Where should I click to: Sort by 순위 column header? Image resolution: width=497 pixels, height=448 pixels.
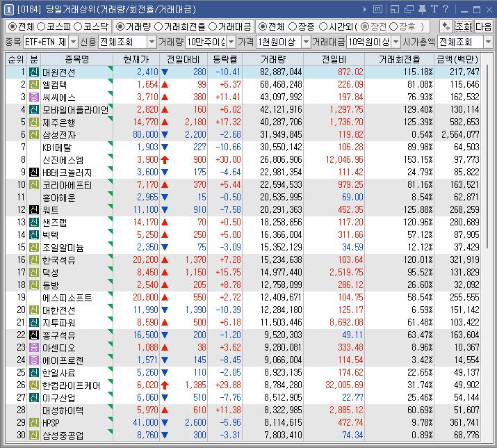pos(16,60)
